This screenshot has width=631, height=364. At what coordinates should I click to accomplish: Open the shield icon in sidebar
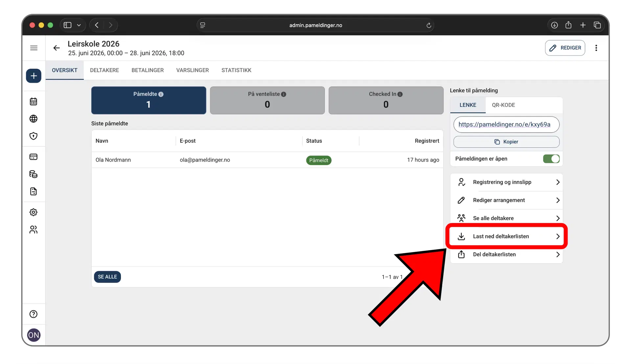(34, 136)
